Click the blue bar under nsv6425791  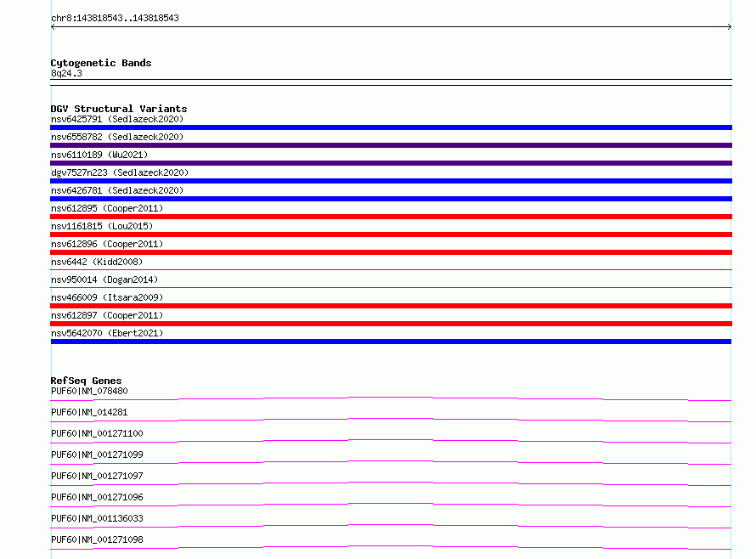[x=391, y=127]
